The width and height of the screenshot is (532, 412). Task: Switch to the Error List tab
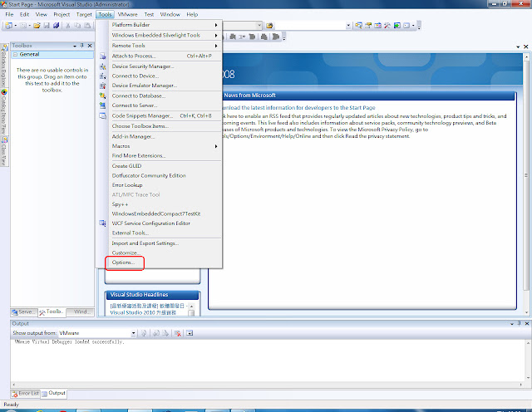coord(26,394)
